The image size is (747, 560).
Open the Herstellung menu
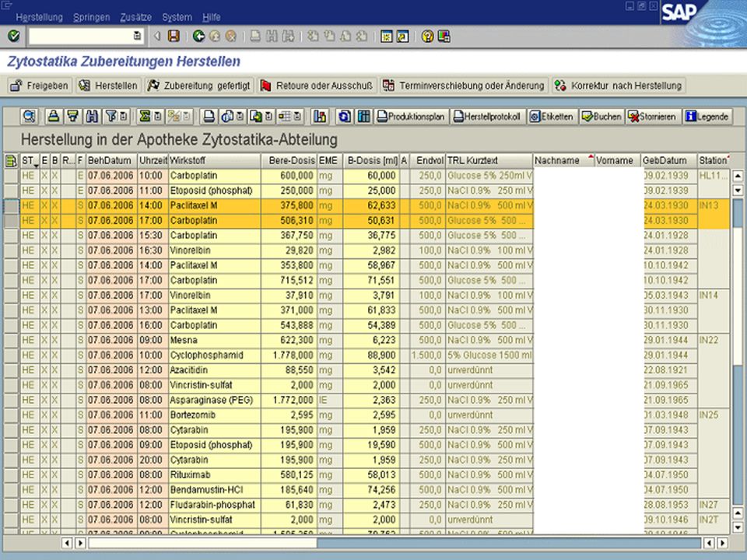point(40,17)
